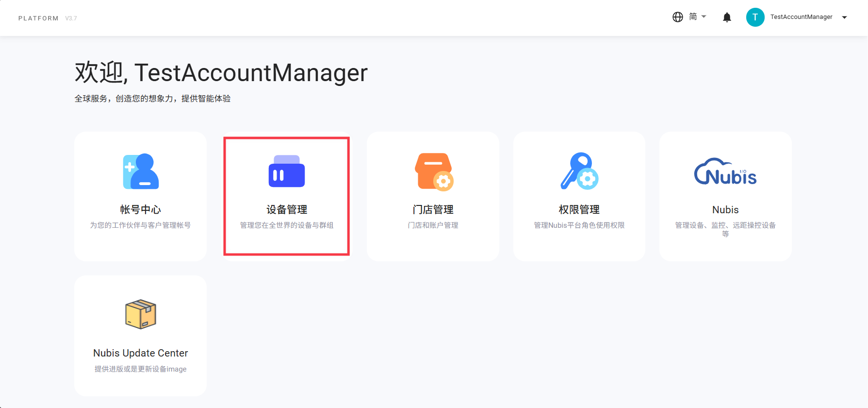
Task: Open the 设备管理 device icon
Action: pos(287,171)
